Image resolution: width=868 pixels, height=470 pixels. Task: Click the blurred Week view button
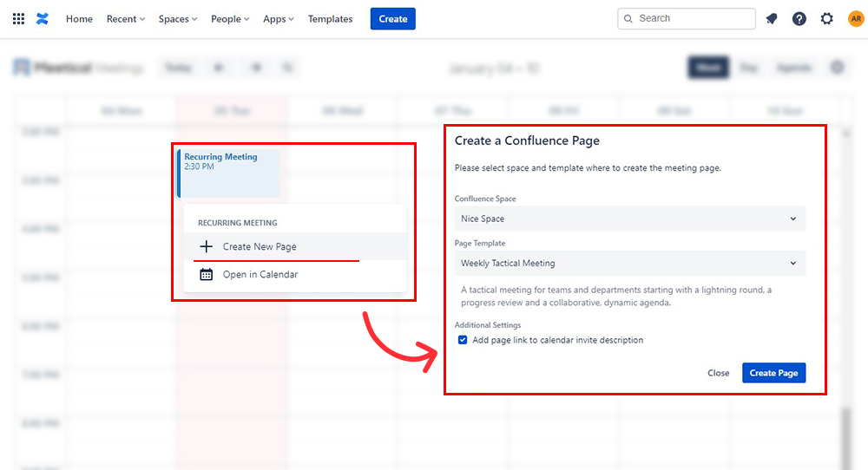[x=708, y=68]
